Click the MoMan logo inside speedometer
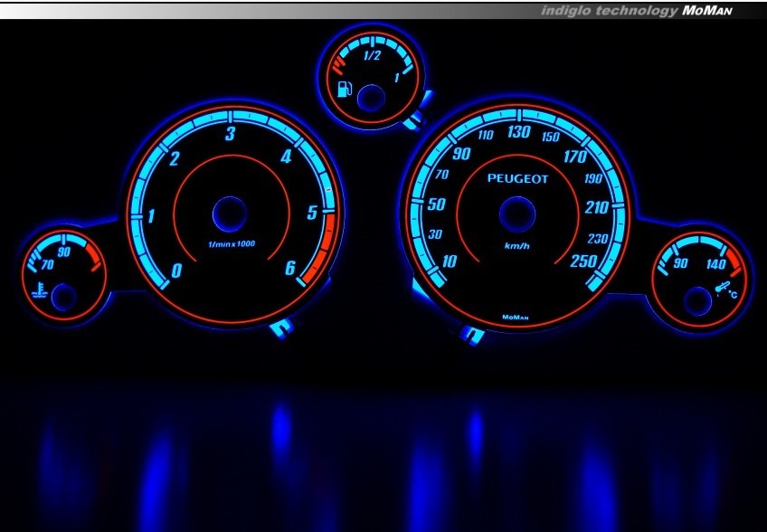The image size is (767, 532). (516, 317)
